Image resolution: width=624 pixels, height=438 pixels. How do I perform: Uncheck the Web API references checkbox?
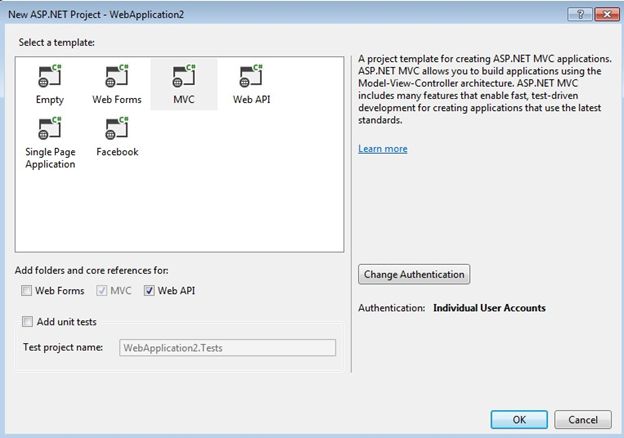point(149,291)
